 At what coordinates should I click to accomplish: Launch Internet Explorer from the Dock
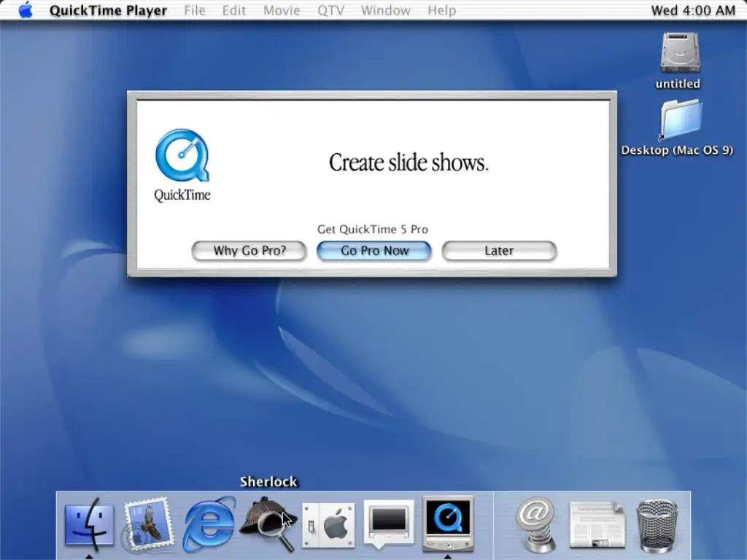tap(209, 525)
